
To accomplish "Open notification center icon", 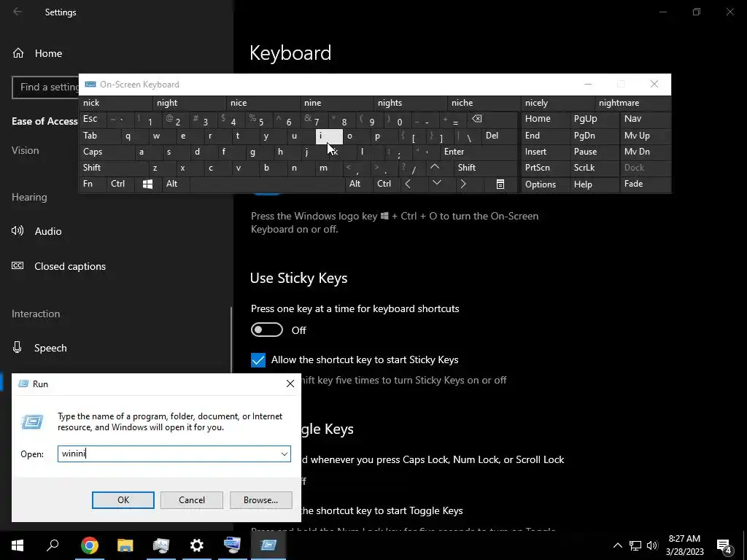I will 724,545.
